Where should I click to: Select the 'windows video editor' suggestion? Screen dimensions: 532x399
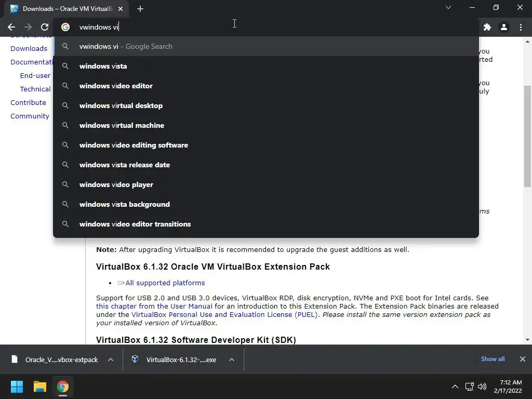[265, 86]
